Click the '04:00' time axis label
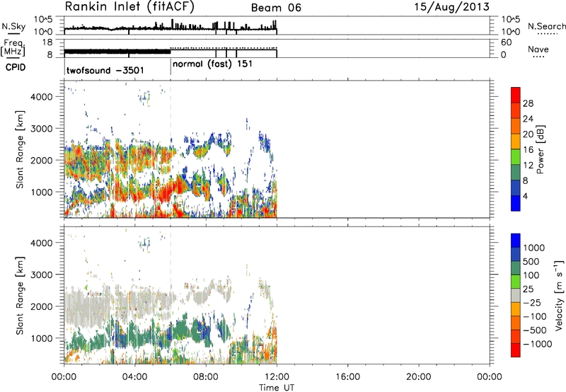 134,377
